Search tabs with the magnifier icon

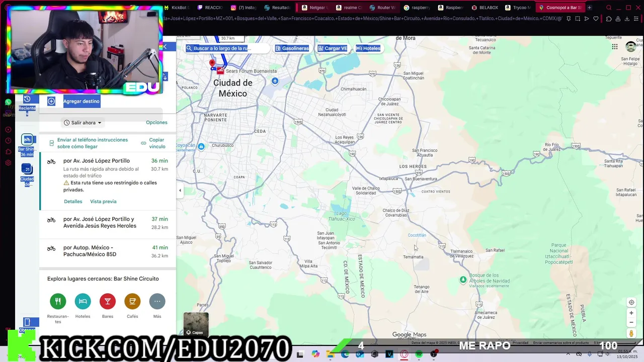pyautogui.click(x=609, y=8)
